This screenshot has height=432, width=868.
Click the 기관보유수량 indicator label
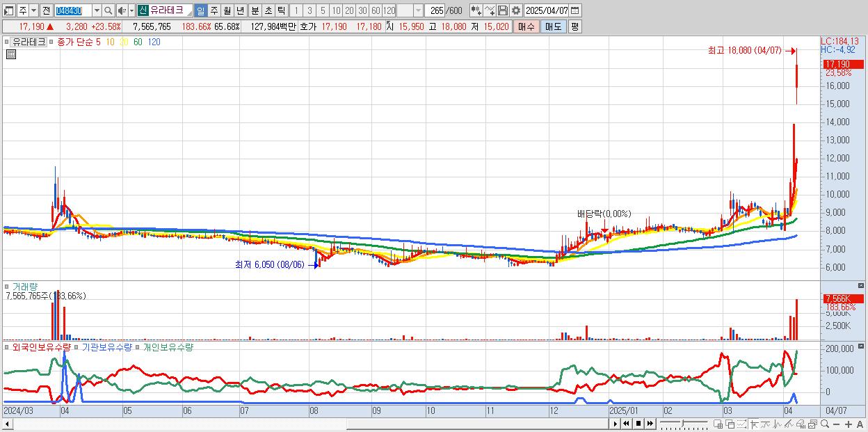coord(107,346)
